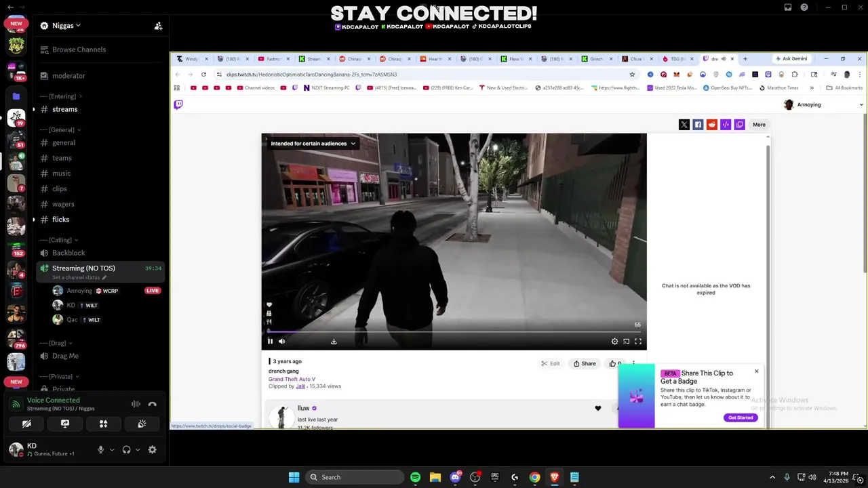868x488 pixels.
Task: Collapse the [Entering] category
Action: (x=60, y=96)
